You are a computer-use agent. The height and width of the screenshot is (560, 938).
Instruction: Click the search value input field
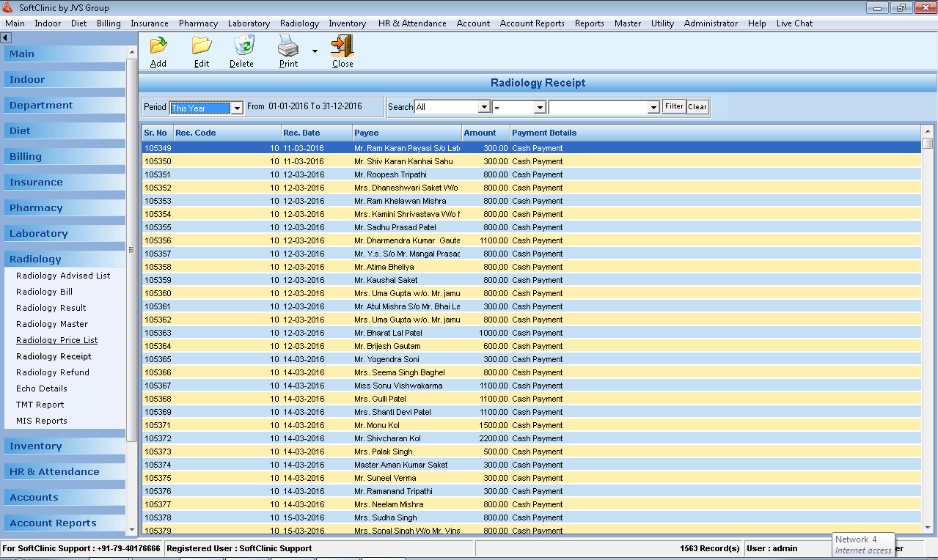(x=598, y=108)
